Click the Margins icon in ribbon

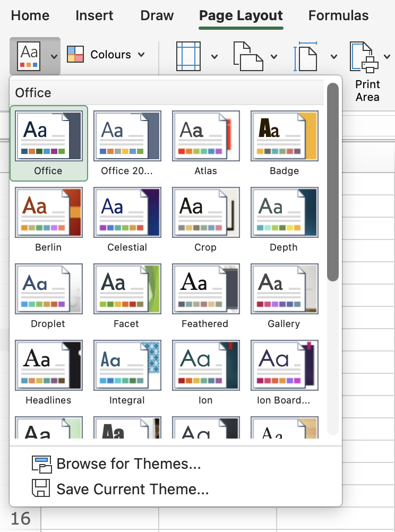(188, 55)
